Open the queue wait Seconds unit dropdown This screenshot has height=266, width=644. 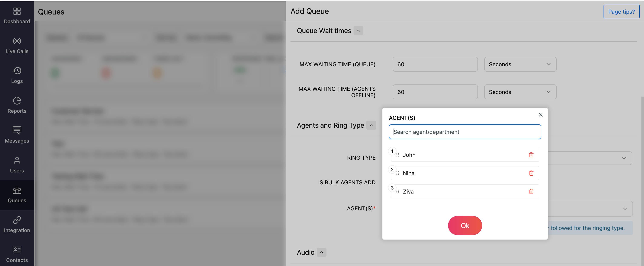(520, 64)
